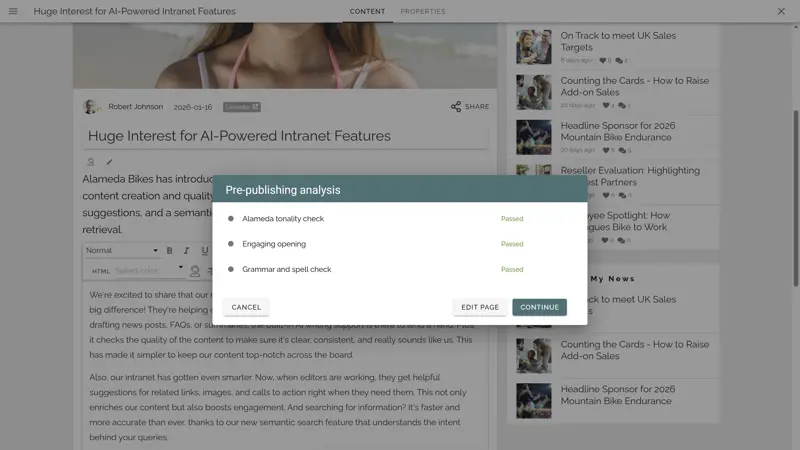800x450 pixels.
Task: Click the 2026-01-16 publish date
Action: pyautogui.click(x=193, y=107)
